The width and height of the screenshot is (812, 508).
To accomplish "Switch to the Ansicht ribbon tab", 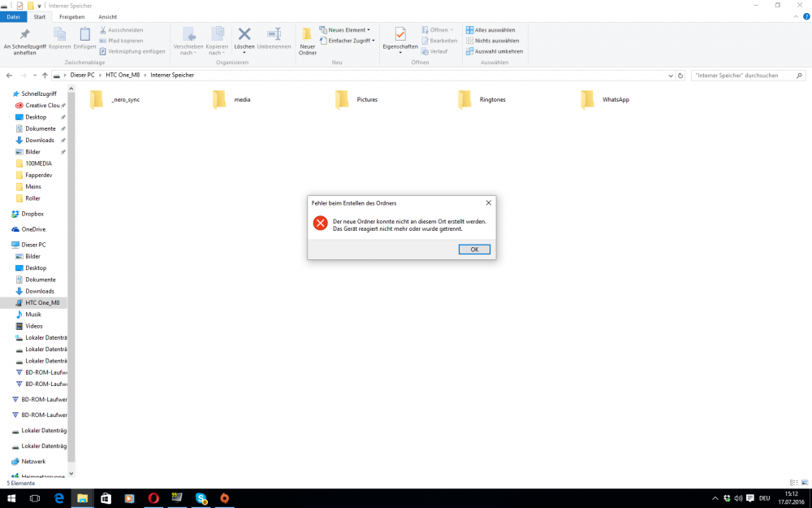I will point(107,16).
